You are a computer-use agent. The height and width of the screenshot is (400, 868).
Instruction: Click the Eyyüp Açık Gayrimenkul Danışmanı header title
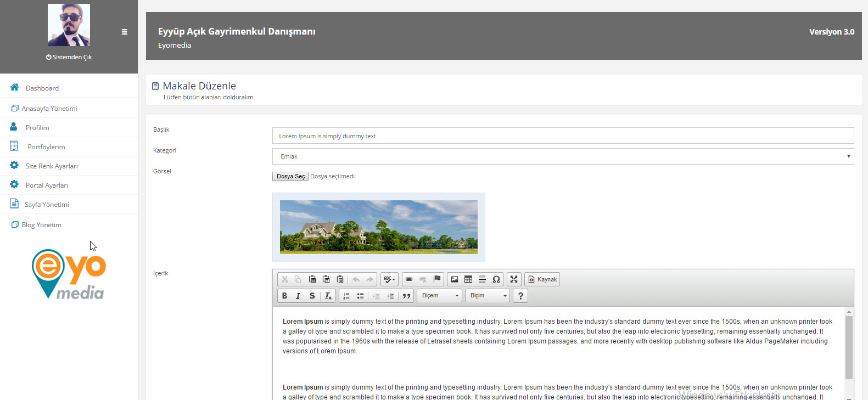pos(237,31)
